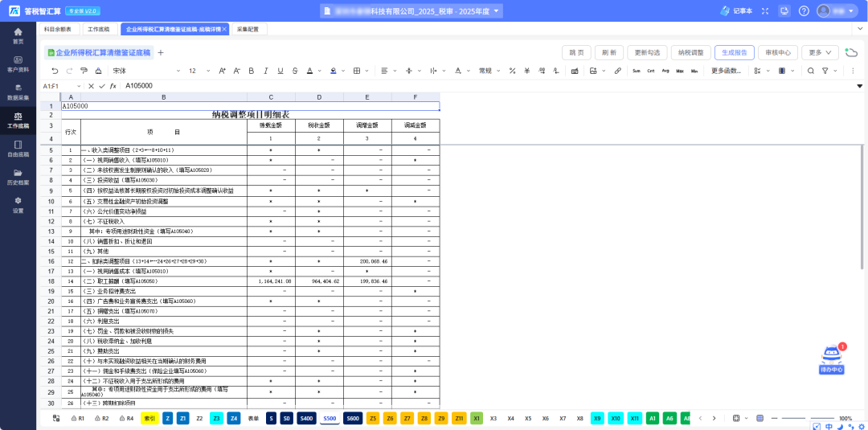Screen dimensions: 868x430
Task: Insert the Max function
Action: point(680,71)
